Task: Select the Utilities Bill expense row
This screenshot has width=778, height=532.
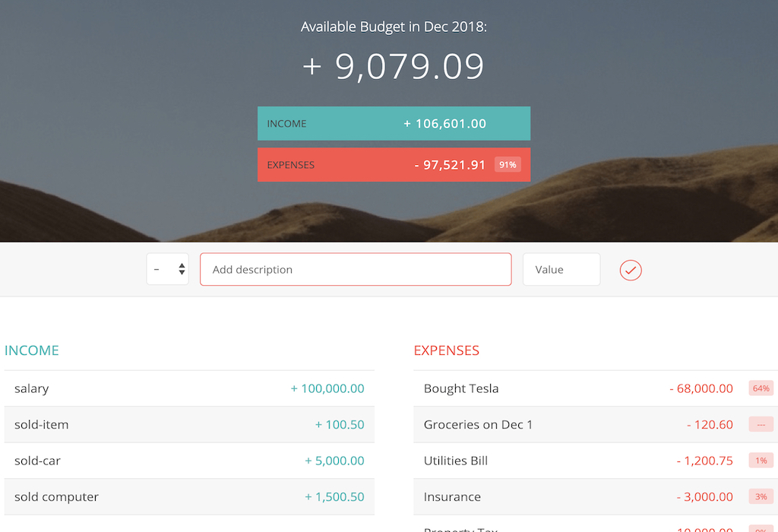Action: click(577, 461)
